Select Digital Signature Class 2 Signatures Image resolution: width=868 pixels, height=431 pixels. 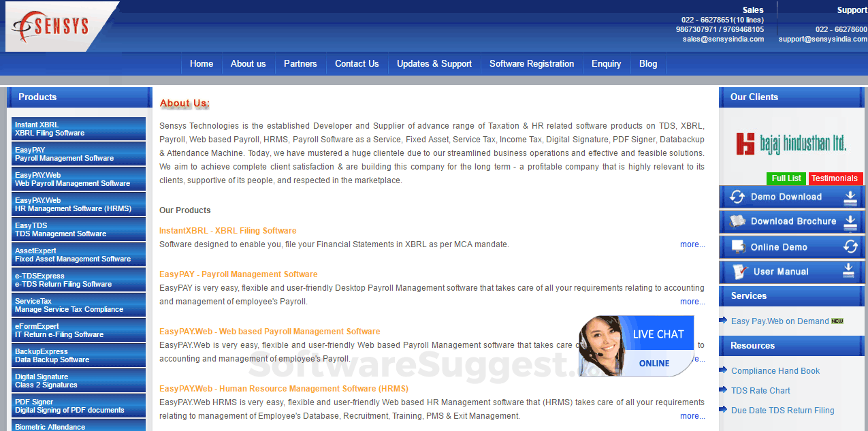78,381
